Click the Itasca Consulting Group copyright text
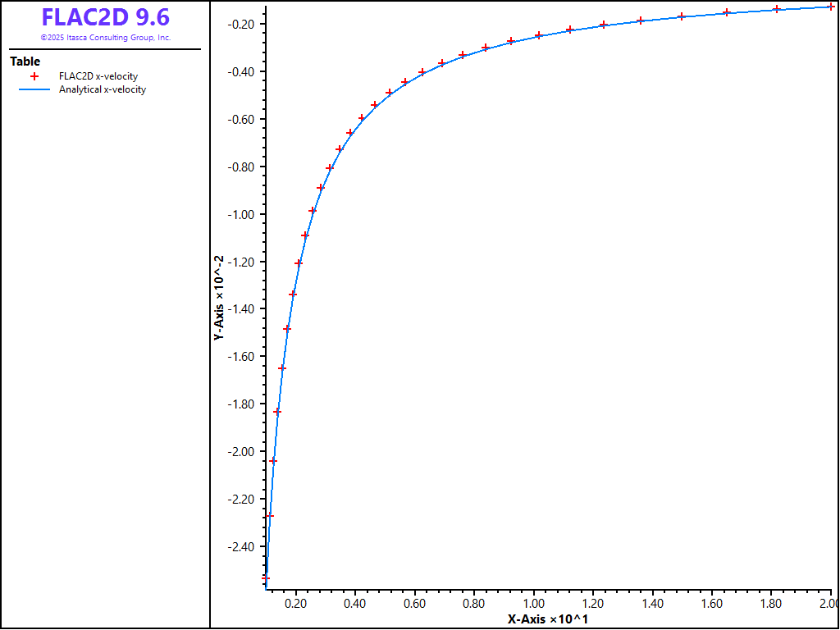840x630 pixels. tap(105, 38)
